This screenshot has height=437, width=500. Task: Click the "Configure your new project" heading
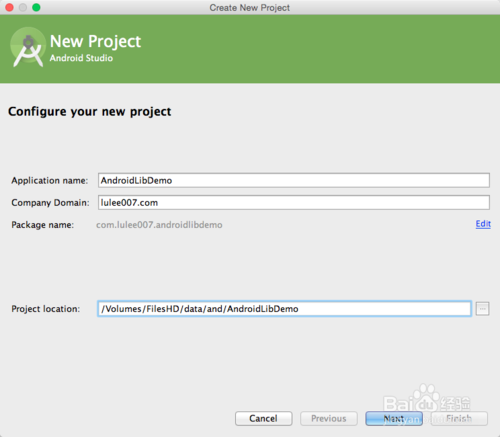(89, 112)
